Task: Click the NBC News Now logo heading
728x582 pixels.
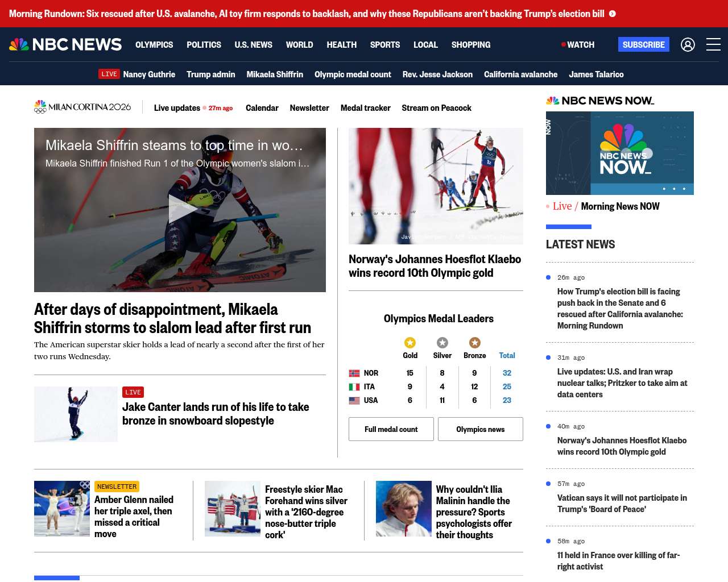Action: tap(600, 101)
